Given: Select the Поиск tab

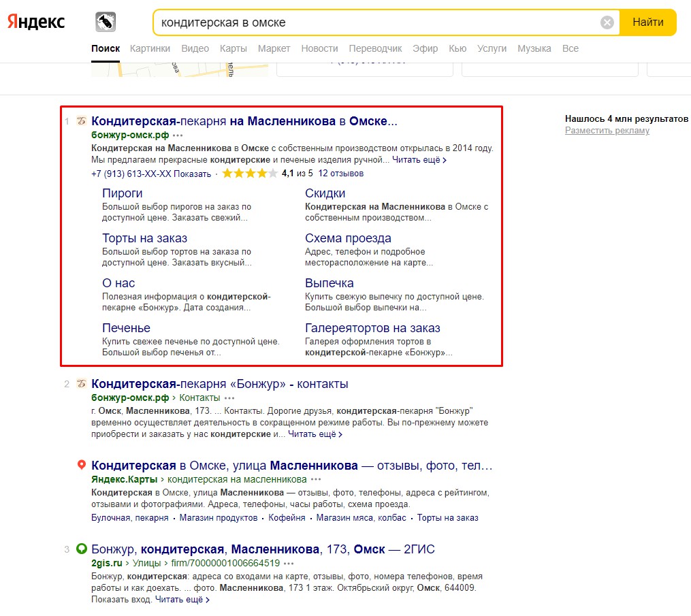Looking at the screenshot, I should coord(106,48).
